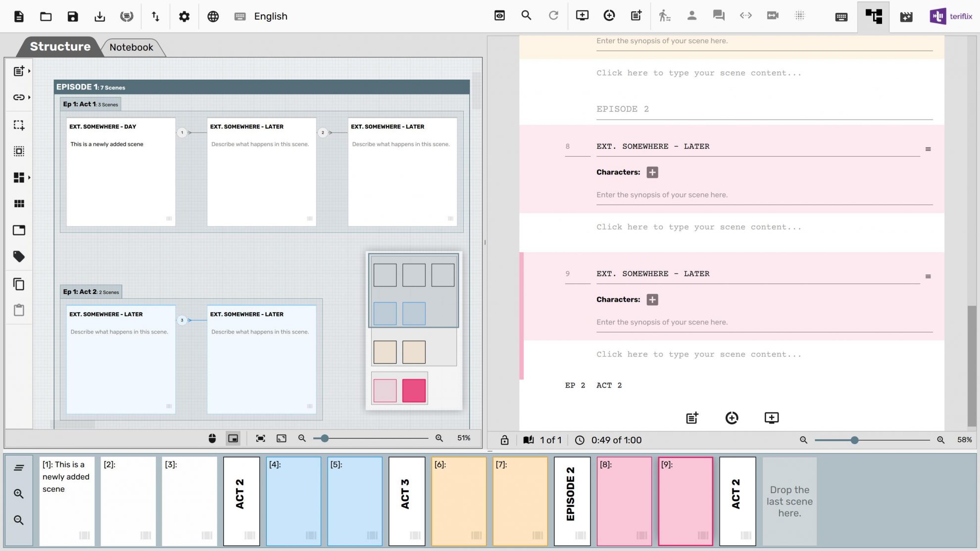Screen dimensions: 980x551
Task: Click scene card [6] in the bottom filmstrip
Action: point(458,501)
